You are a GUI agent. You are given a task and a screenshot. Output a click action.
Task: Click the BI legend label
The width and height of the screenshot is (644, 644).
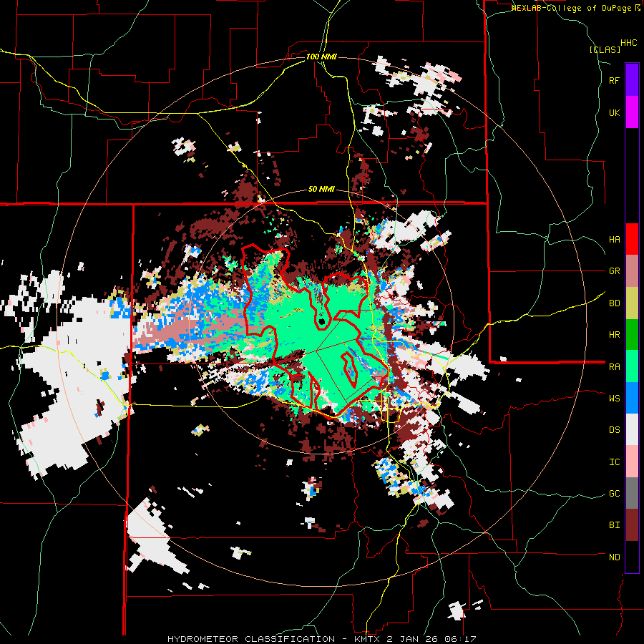(614, 525)
